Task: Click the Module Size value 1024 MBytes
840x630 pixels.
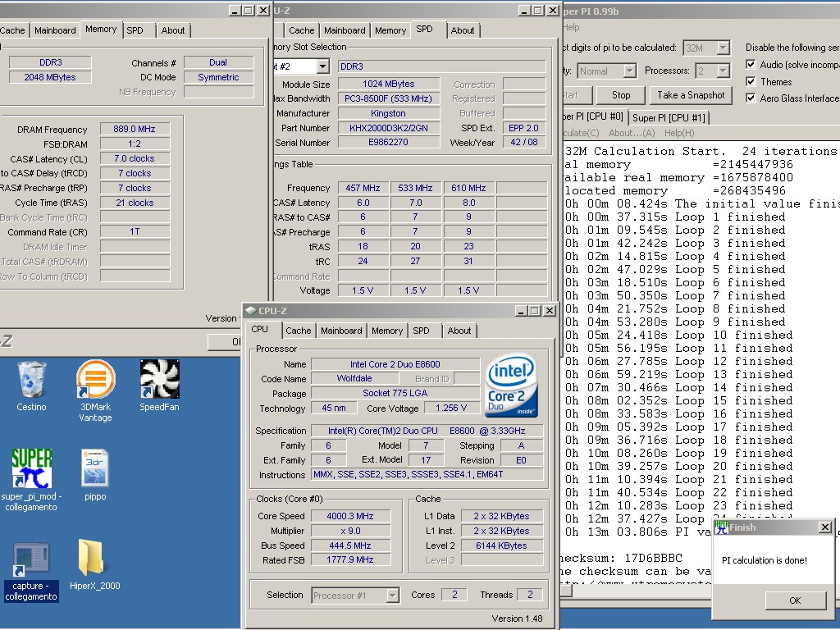Action: coord(388,84)
